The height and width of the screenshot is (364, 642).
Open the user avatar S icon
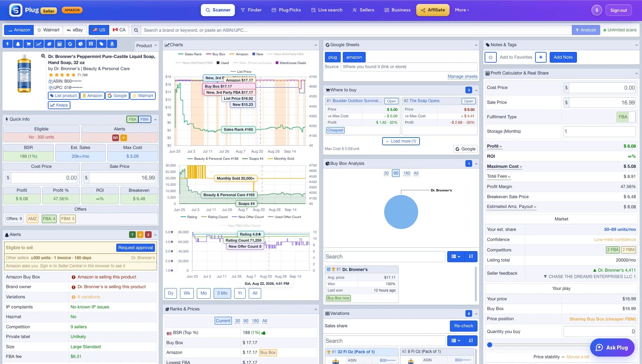[597, 10]
